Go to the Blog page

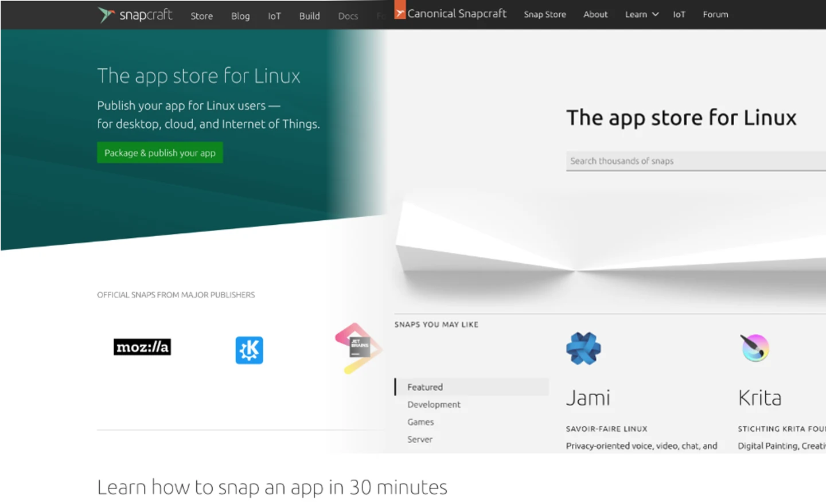pos(240,16)
